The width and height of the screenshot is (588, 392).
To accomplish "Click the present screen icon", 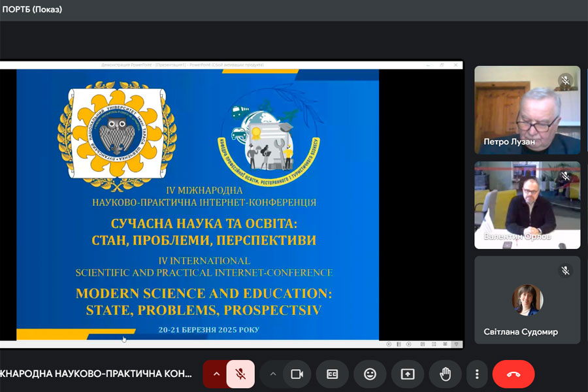I will [x=408, y=374].
